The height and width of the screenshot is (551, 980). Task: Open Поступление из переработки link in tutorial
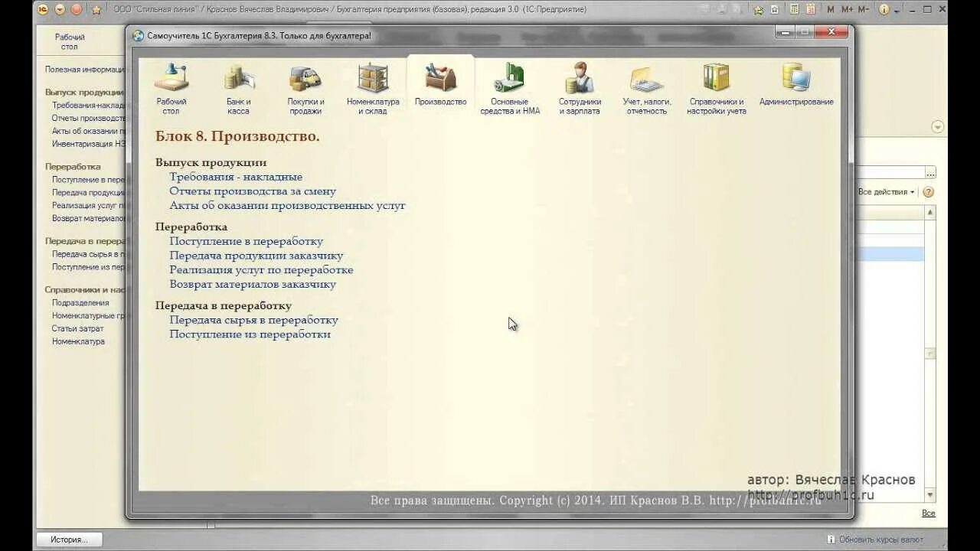pos(250,334)
